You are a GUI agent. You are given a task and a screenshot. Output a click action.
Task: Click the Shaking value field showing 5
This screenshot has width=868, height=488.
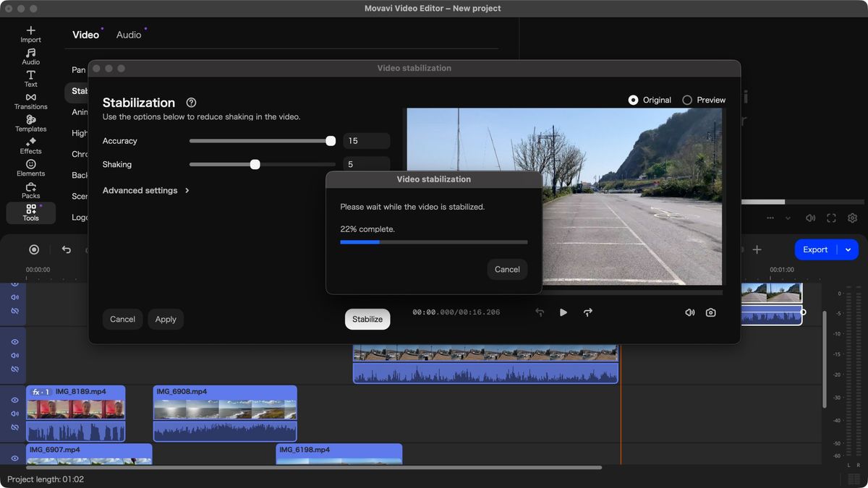[x=367, y=164]
